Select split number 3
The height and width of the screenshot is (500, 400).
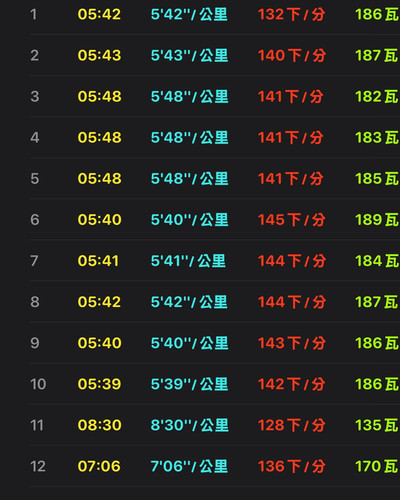click(35, 96)
